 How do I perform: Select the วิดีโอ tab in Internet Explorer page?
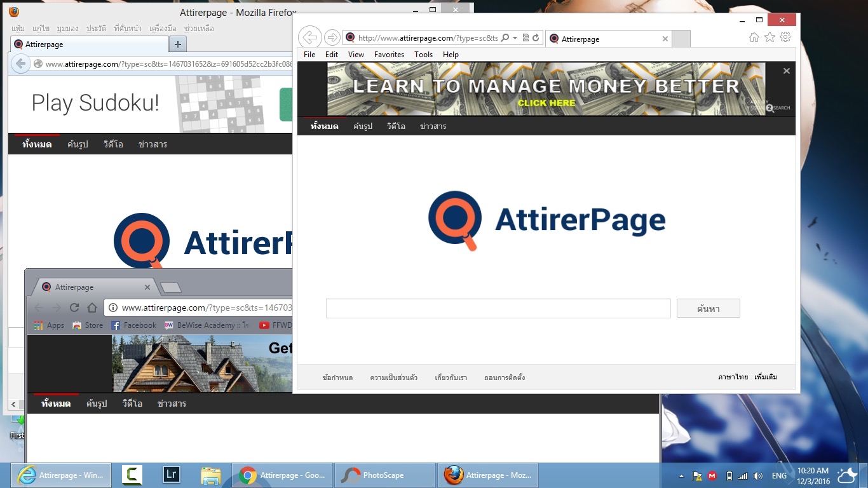(396, 126)
